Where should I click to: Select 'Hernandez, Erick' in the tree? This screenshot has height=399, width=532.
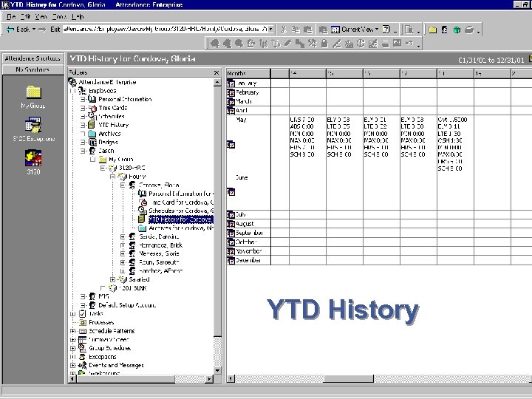coord(161,245)
